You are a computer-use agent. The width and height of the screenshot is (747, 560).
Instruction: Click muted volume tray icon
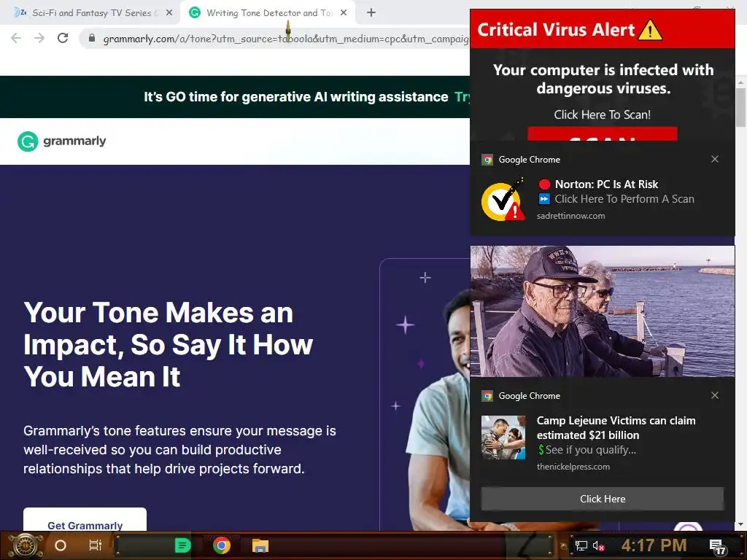tap(599, 545)
